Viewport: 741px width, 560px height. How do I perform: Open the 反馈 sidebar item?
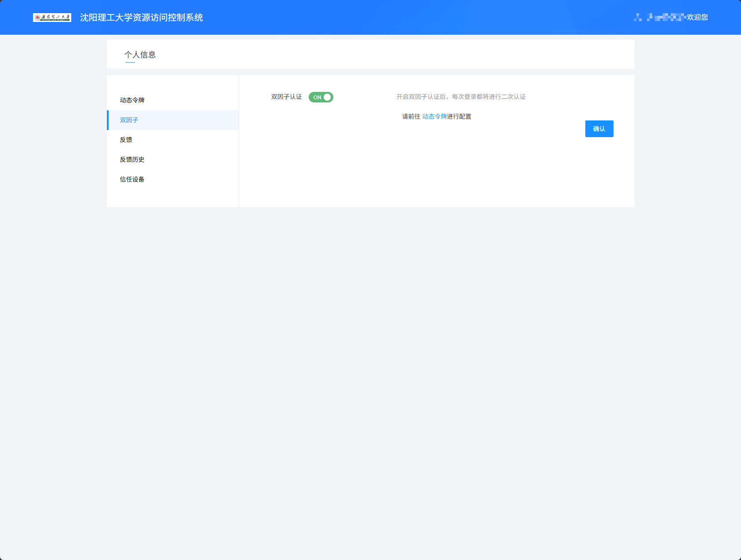(173, 140)
